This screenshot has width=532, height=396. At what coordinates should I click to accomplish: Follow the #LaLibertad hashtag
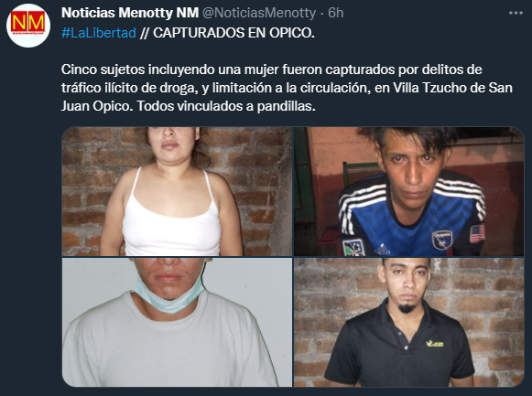click(99, 33)
